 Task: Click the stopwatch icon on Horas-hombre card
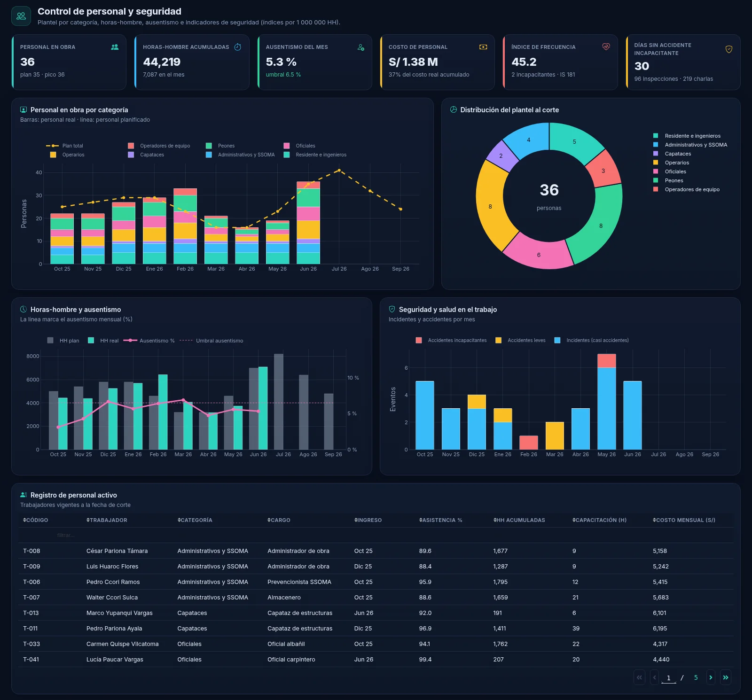tap(238, 47)
